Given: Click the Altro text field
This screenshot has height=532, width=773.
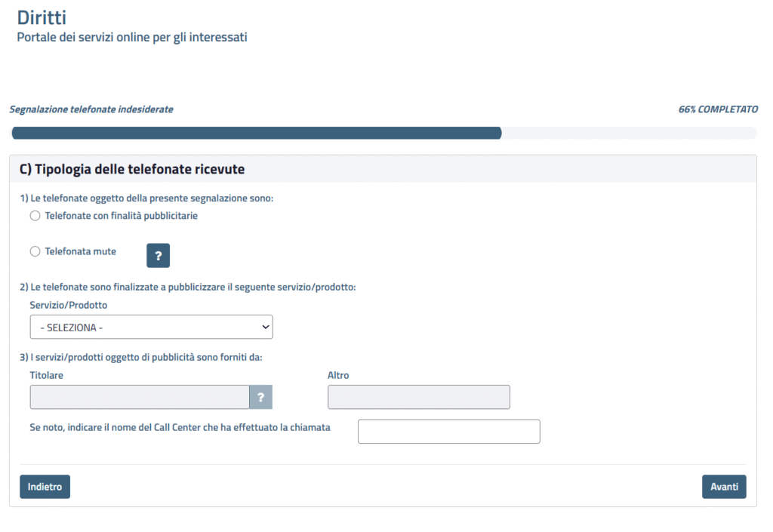Looking at the screenshot, I should (x=418, y=396).
